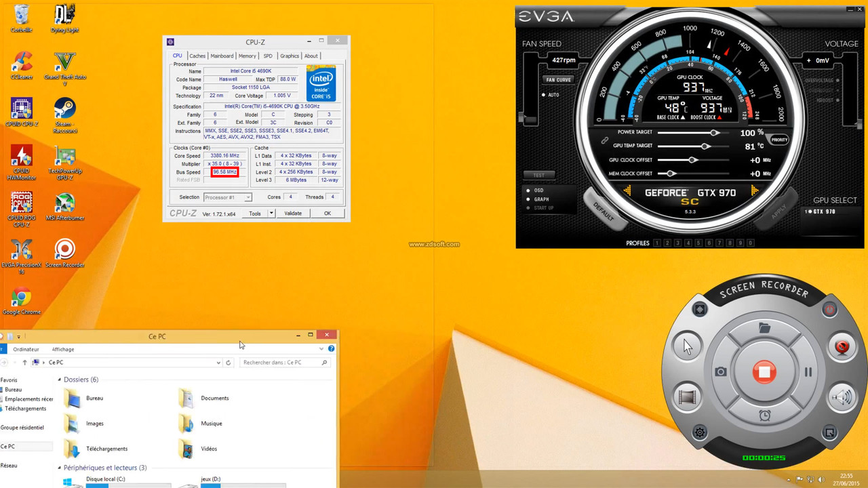Open the alarm clock schedule in Screen Recorder
Viewport: 868px width, 488px height.
point(764,415)
